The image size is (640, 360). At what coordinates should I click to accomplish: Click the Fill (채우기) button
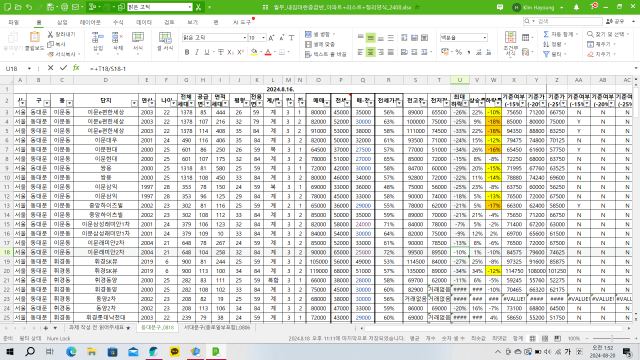coord(598,44)
